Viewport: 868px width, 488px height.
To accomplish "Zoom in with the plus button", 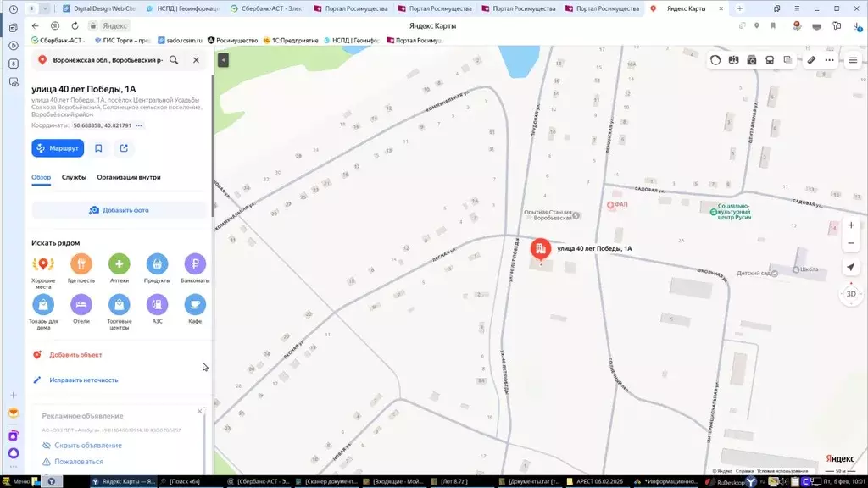I will pyautogui.click(x=851, y=226).
